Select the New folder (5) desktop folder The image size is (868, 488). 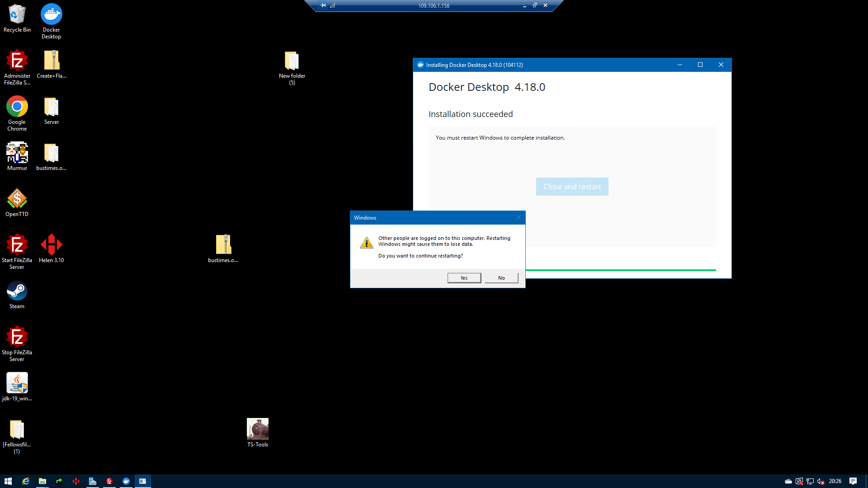tap(292, 68)
